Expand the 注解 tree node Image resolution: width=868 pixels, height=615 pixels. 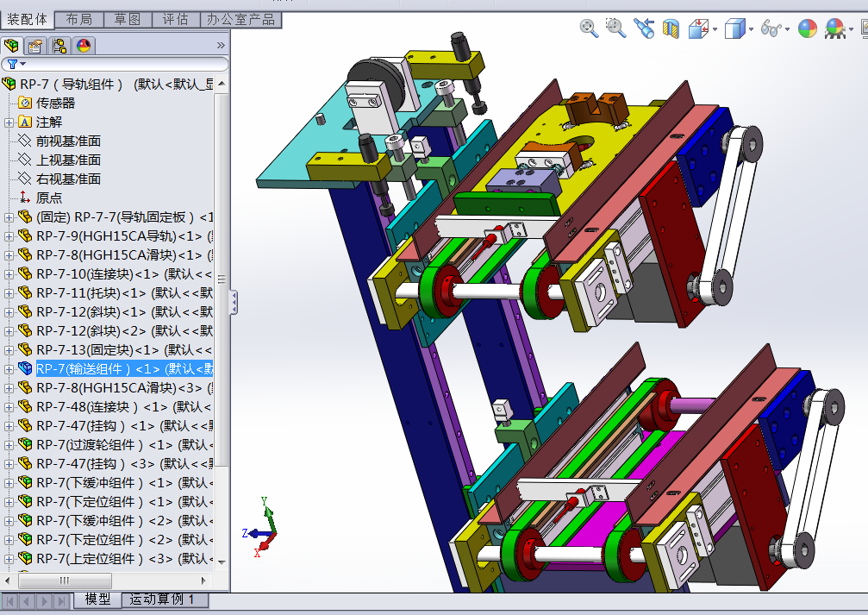[9, 122]
